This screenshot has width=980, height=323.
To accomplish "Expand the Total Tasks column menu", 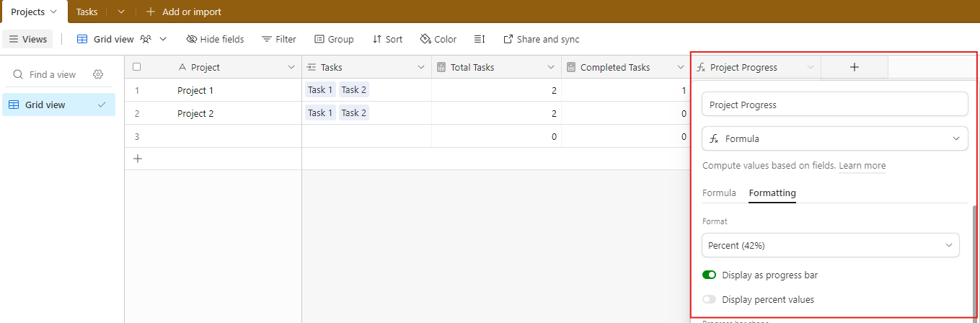I will [x=550, y=67].
